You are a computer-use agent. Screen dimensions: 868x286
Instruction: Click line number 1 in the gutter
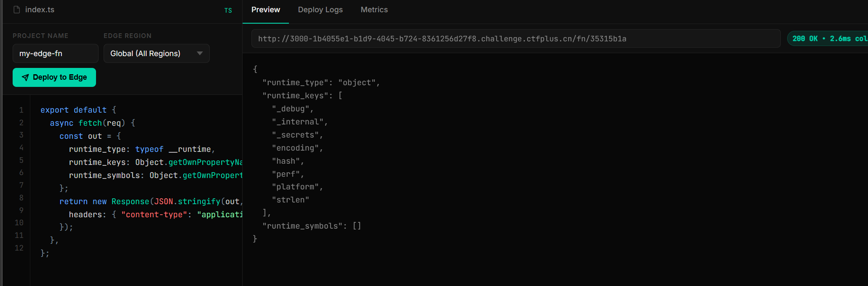pyautogui.click(x=21, y=110)
